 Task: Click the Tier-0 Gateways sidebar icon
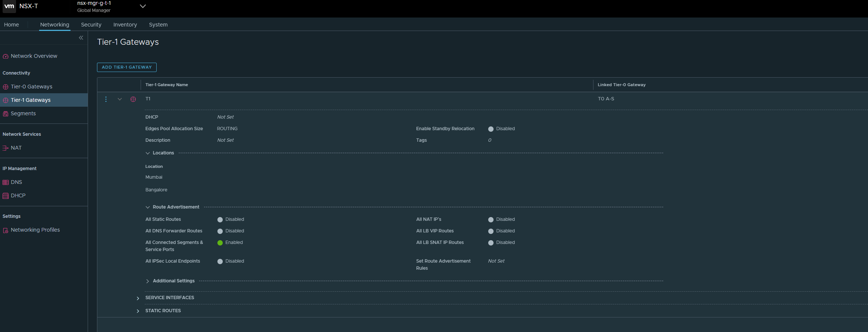pyautogui.click(x=6, y=87)
